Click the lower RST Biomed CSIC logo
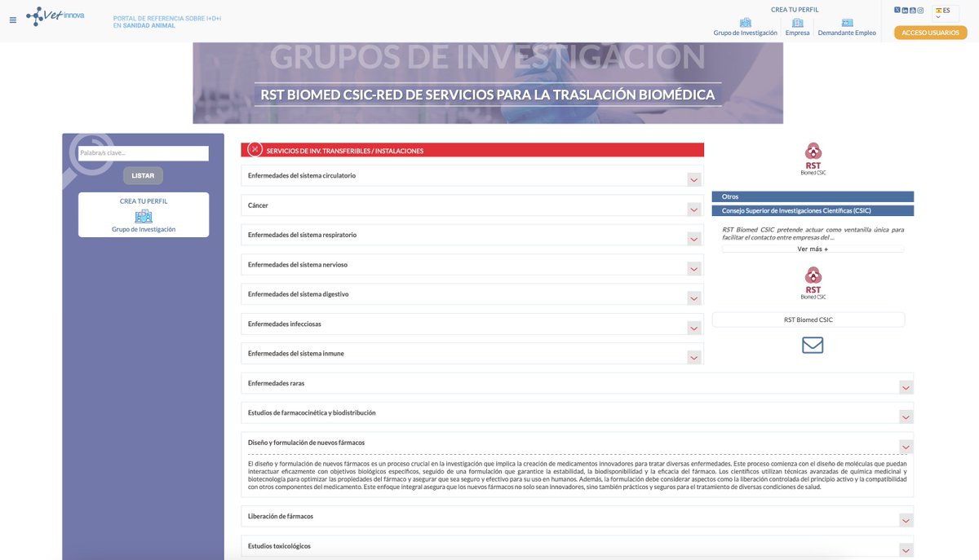979x560 pixels. click(x=813, y=283)
